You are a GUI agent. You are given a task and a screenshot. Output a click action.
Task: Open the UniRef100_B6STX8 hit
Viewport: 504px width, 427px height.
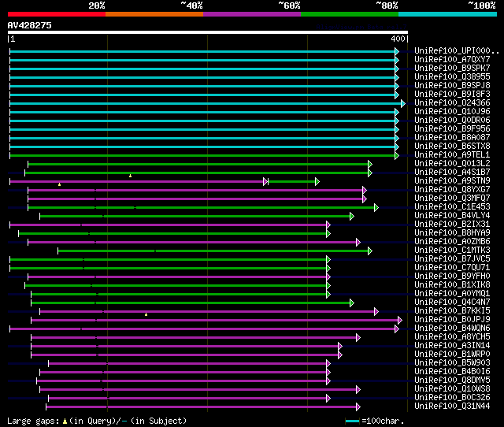452,146
